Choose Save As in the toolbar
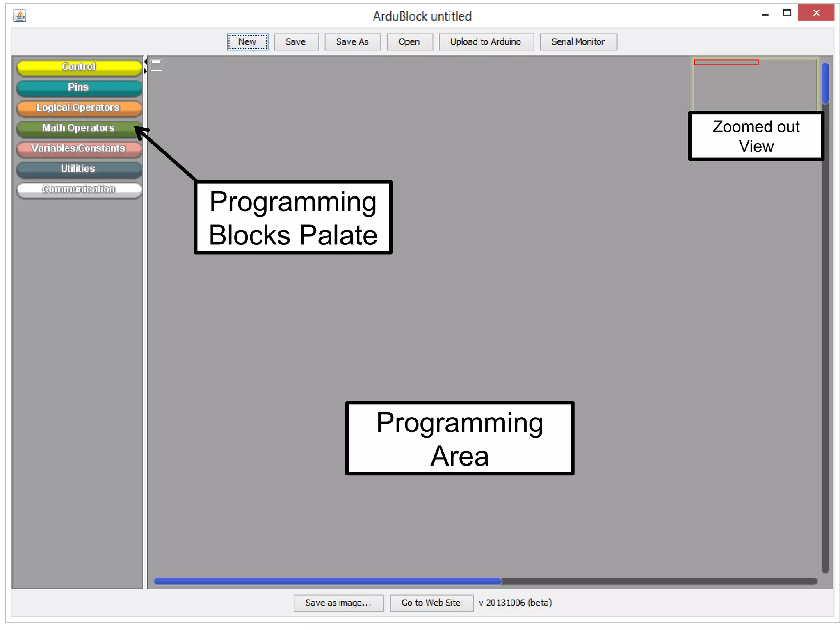Screen dimensions: 840x630 point(352,42)
